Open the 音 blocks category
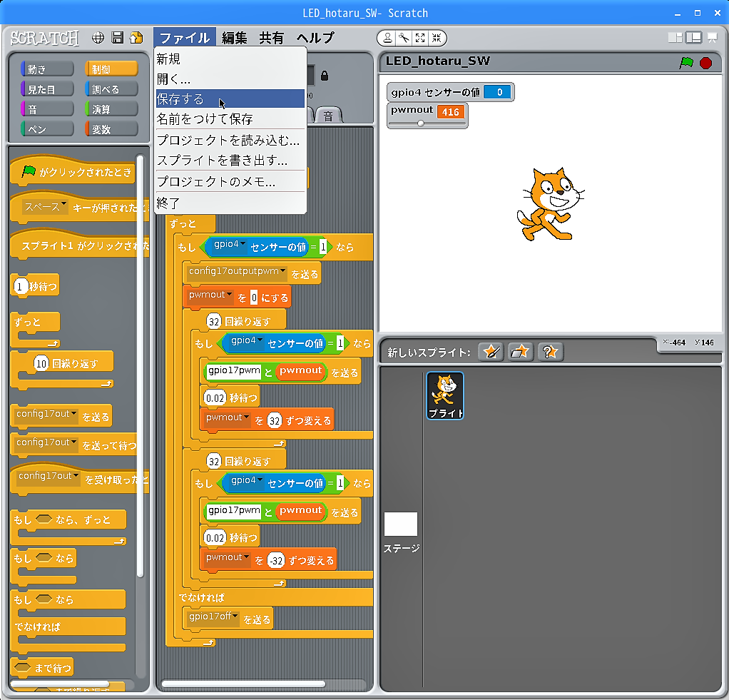Screen dimensions: 729x700 (47, 109)
